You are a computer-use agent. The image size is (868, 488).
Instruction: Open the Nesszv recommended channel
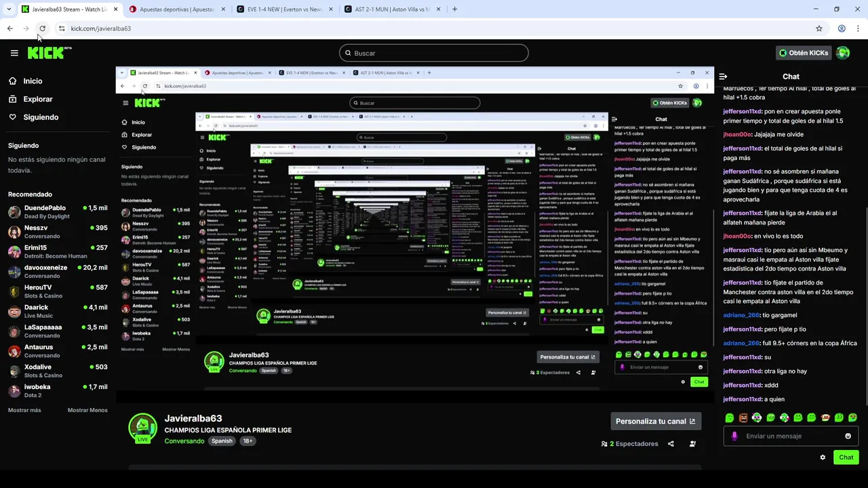click(58, 232)
